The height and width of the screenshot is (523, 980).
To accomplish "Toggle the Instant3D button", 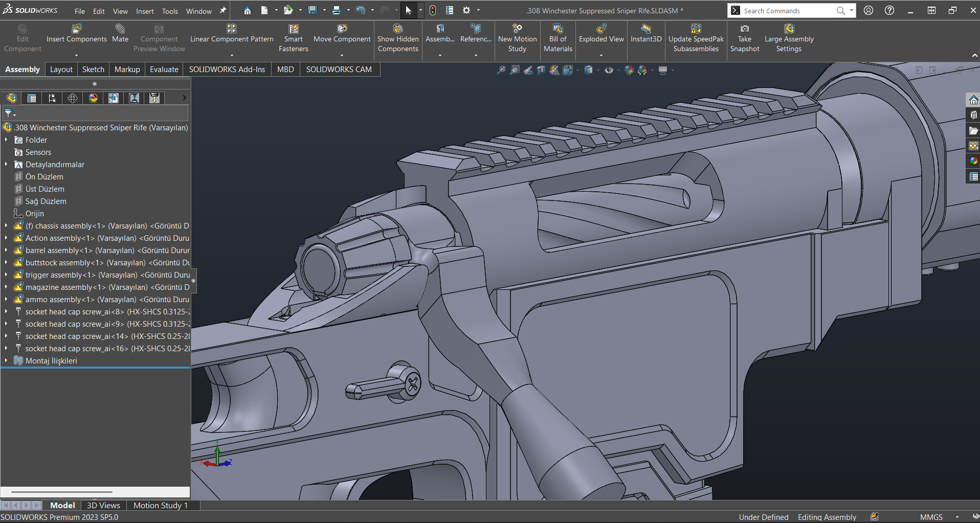I will 646,30.
